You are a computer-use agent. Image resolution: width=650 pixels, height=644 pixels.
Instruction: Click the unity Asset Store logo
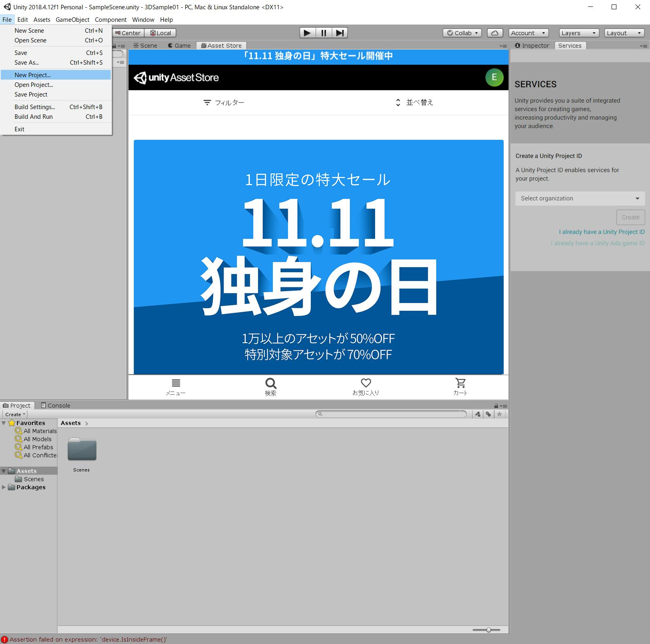coord(176,78)
